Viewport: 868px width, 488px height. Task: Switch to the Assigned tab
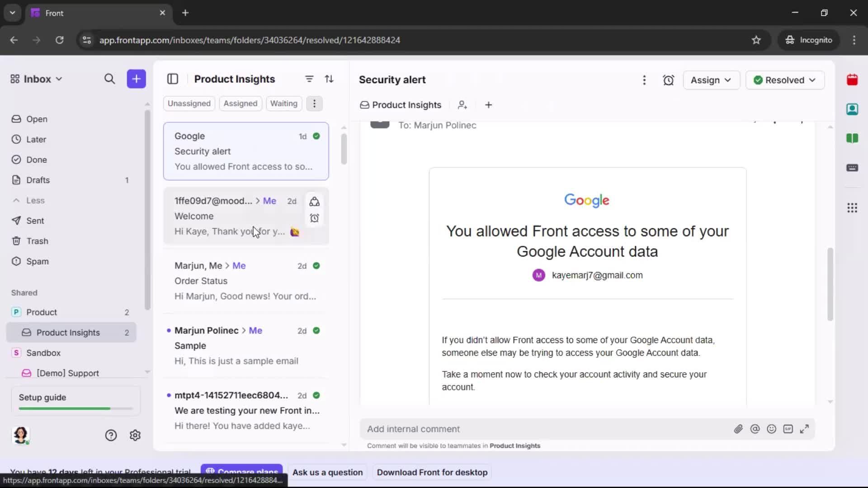click(241, 103)
